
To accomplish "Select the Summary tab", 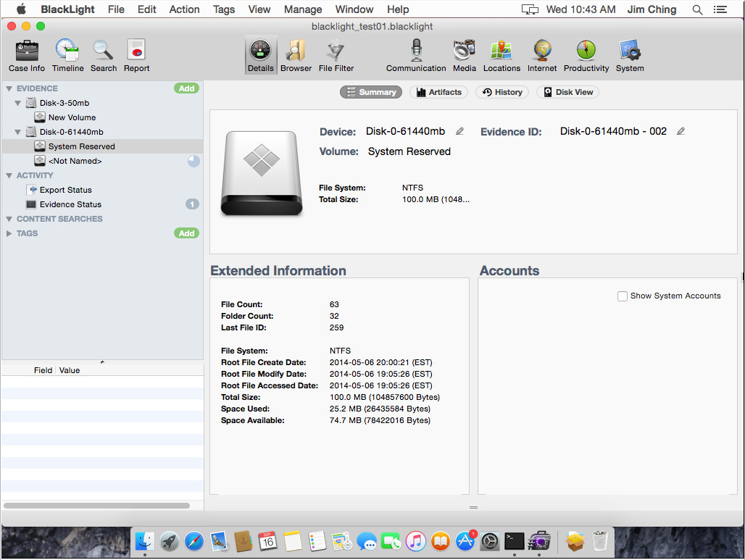I will click(371, 92).
